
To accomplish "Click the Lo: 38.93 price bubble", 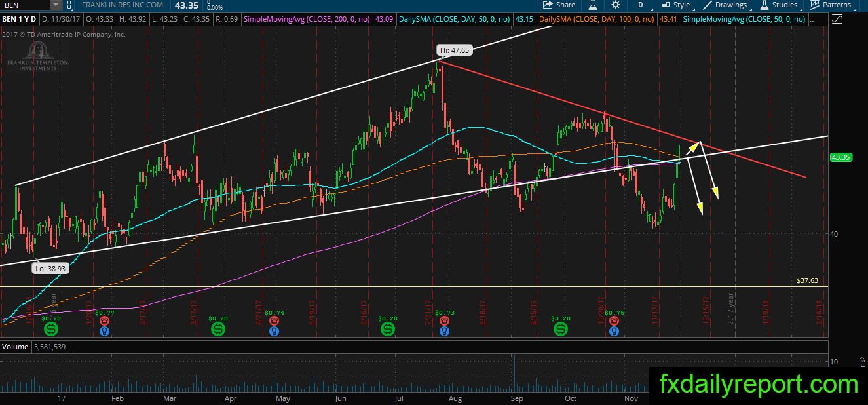I will pyautogui.click(x=51, y=268).
